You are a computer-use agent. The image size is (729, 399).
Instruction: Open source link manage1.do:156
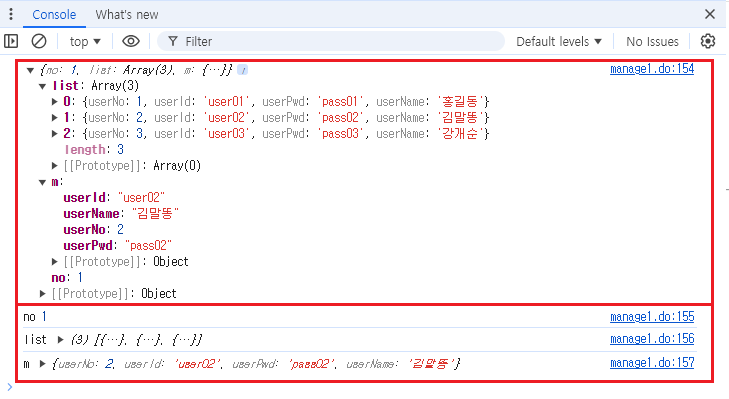click(652, 339)
